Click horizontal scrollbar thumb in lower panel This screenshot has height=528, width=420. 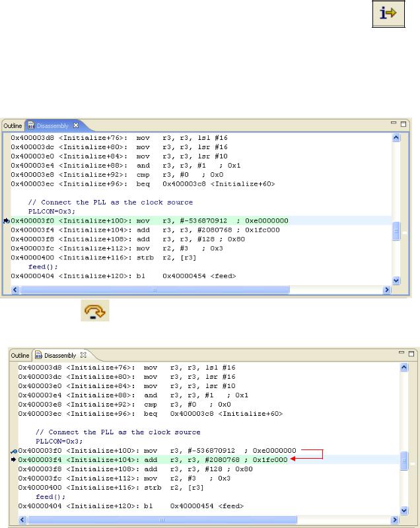162,519
